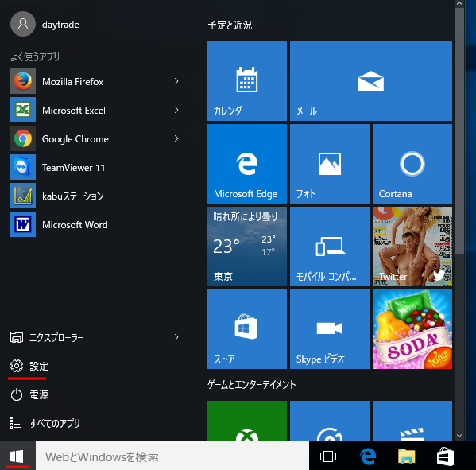This screenshot has height=470, width=476.
Task: Open the Candy Crush Soda tile
Action: click(412, 329)
